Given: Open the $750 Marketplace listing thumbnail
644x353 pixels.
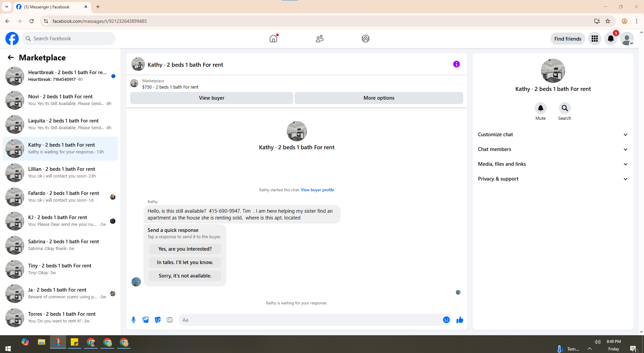Looking at the screenshot, I should [x=134, y=84].
